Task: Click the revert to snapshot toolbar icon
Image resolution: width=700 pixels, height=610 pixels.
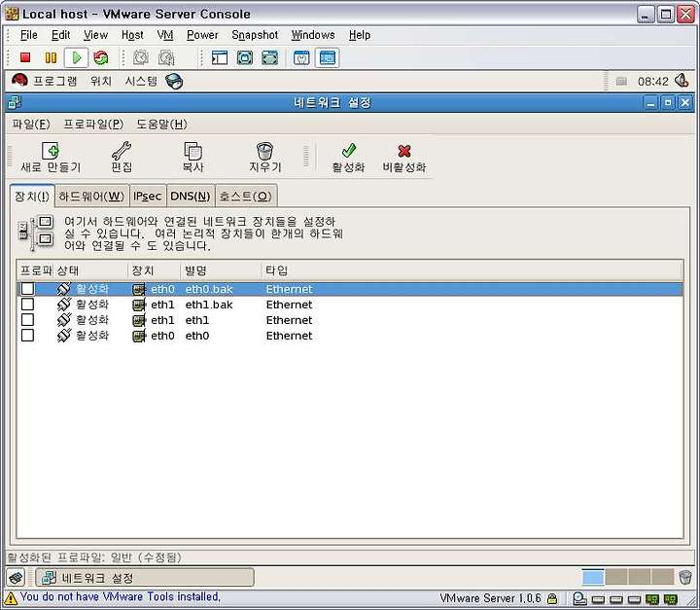Action: (x=166, y=57)
